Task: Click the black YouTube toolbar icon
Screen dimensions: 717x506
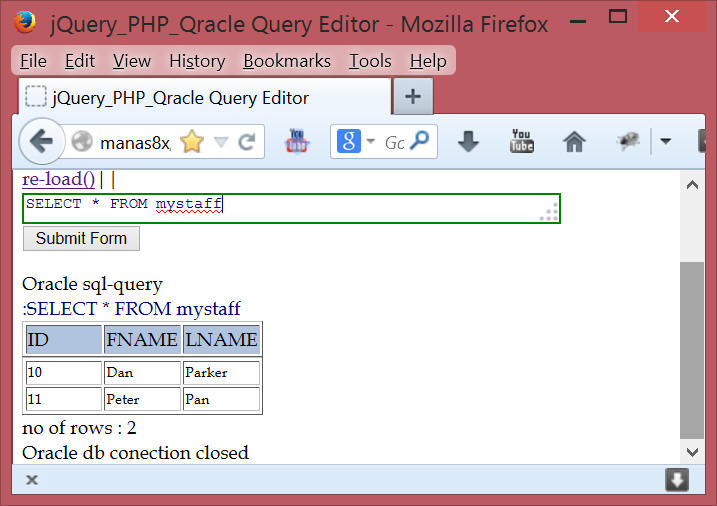Action: coord(522,142)
